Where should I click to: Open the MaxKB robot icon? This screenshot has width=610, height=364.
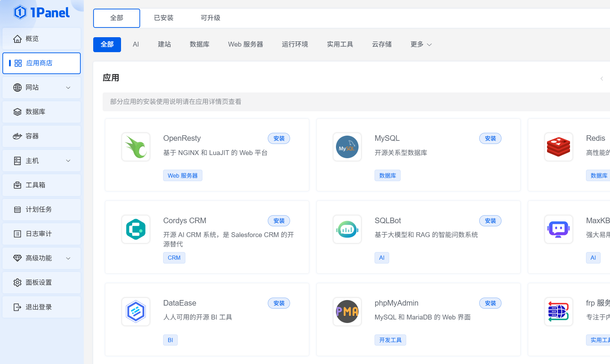tap(558, 229)
